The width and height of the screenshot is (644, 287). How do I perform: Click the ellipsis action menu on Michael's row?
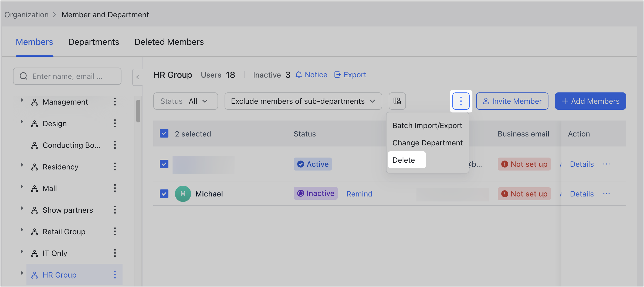point(607,193)
